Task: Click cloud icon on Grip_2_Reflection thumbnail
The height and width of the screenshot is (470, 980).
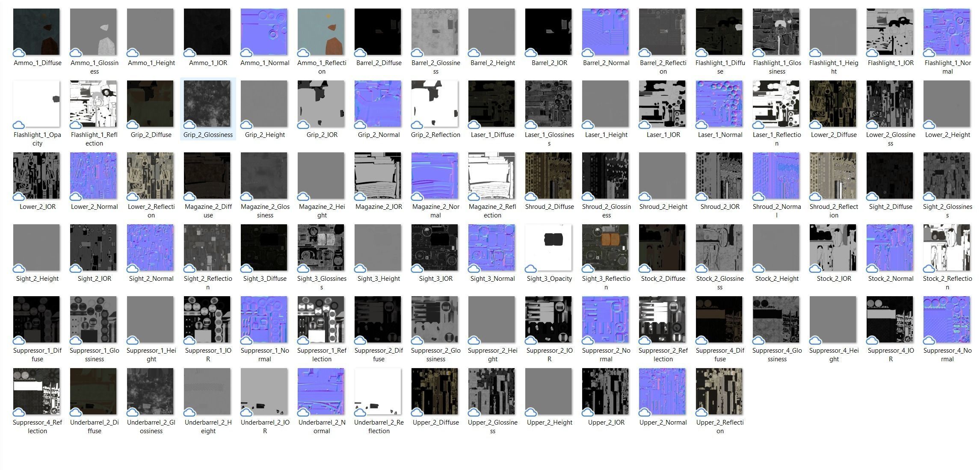Action: click(x=417, y=125)
